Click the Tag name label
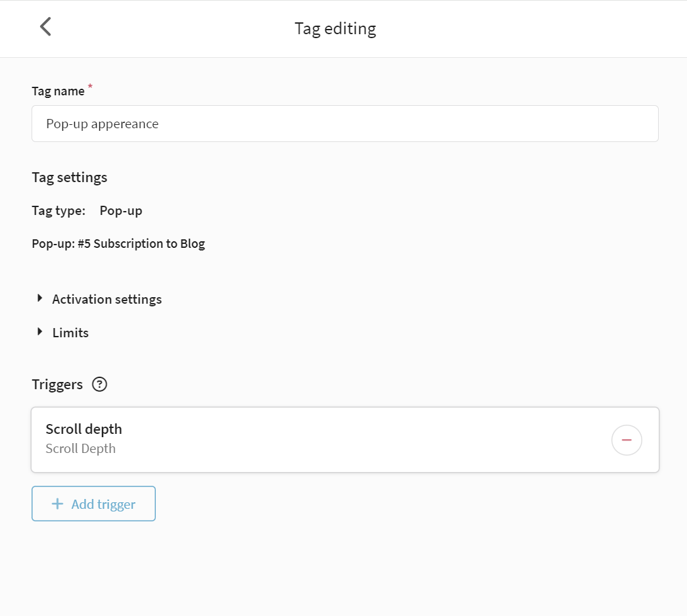Viewport: 687px width, 616px height. coord(58,91)
